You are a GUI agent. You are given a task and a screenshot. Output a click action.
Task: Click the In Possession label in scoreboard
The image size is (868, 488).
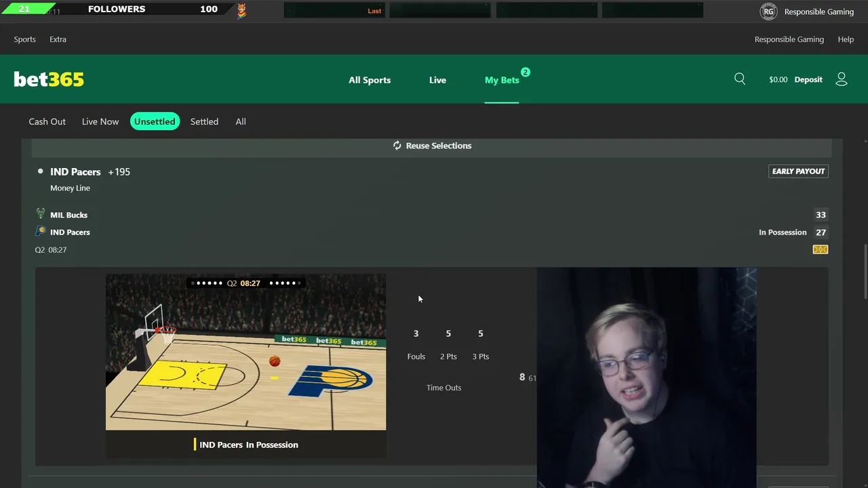(783, 232)
